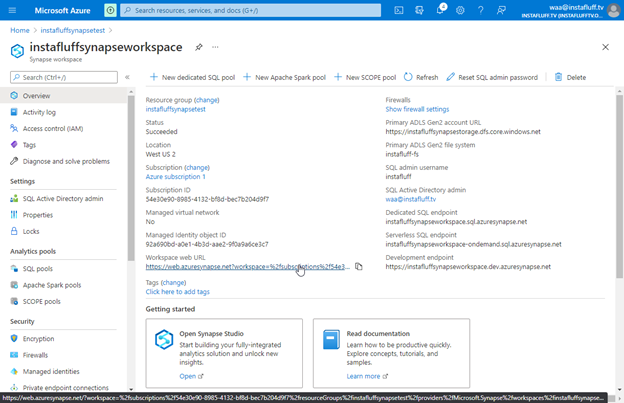The width and height of the screenshot is (624, 403).
Task: Close the workspace blade with the X
Action: pos(605,47)
